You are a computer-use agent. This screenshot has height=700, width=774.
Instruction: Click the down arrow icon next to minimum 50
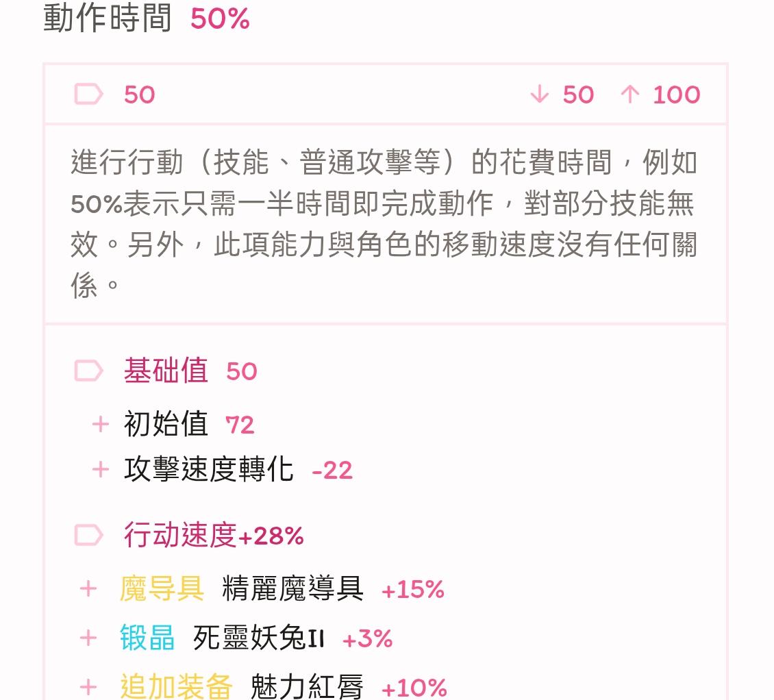tap(540, 95)
